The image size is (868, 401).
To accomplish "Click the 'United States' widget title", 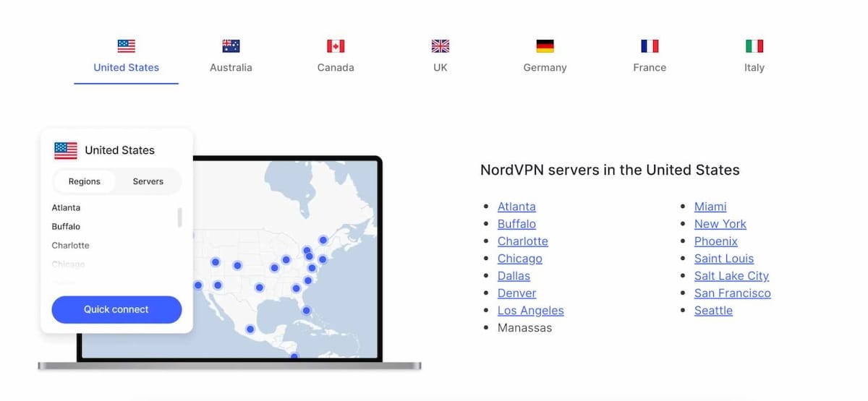I will [119, 150].
